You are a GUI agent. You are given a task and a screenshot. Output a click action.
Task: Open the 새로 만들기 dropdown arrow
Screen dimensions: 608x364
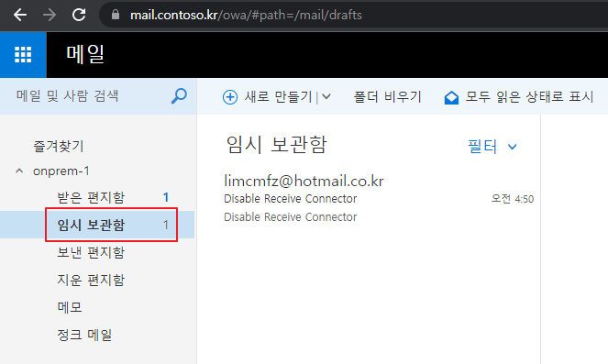point(326,96)
